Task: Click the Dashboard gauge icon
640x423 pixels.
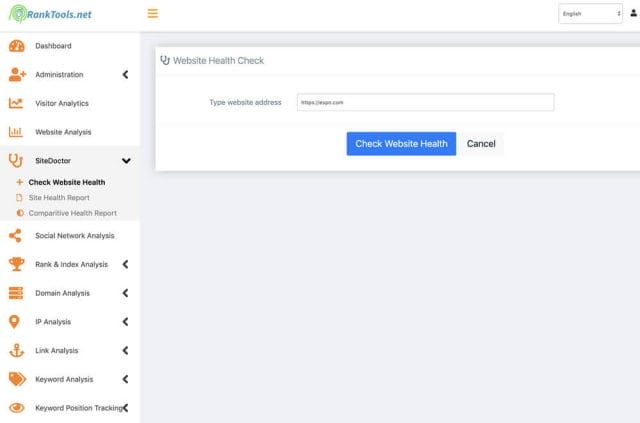Action: click(x=16, y=46)
